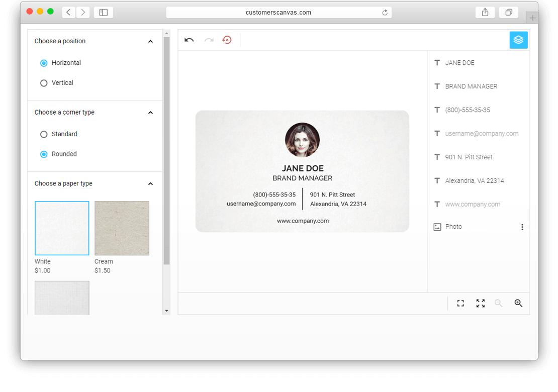Select the JANE DOE text layer

pyautogui.click(x=459, y=63)
